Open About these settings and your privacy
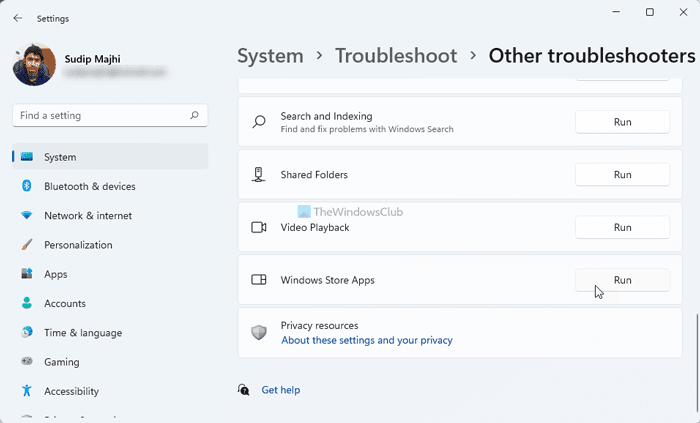 (367, 340)
